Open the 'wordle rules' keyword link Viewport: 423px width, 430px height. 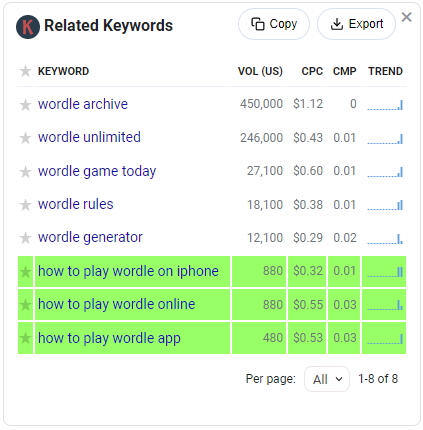[76, 204]
